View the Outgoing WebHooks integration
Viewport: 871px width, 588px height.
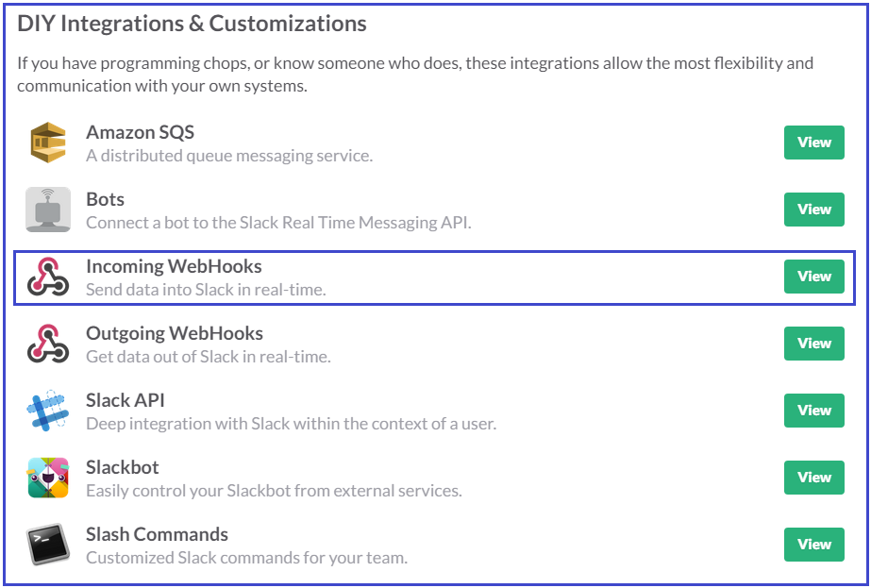coord(813,344)
